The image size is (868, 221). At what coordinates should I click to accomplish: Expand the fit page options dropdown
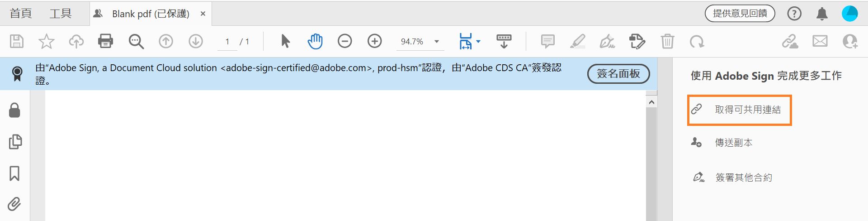478,41
